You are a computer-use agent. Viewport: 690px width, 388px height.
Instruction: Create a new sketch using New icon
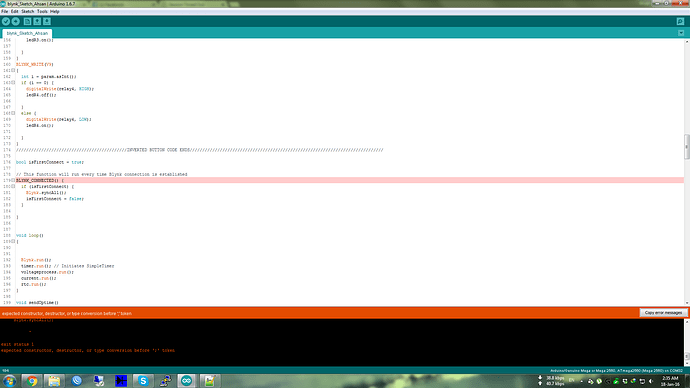click(27, 22)
